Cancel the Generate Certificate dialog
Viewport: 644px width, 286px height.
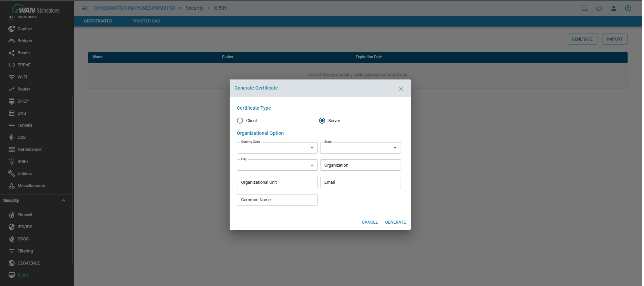(369, 222)
